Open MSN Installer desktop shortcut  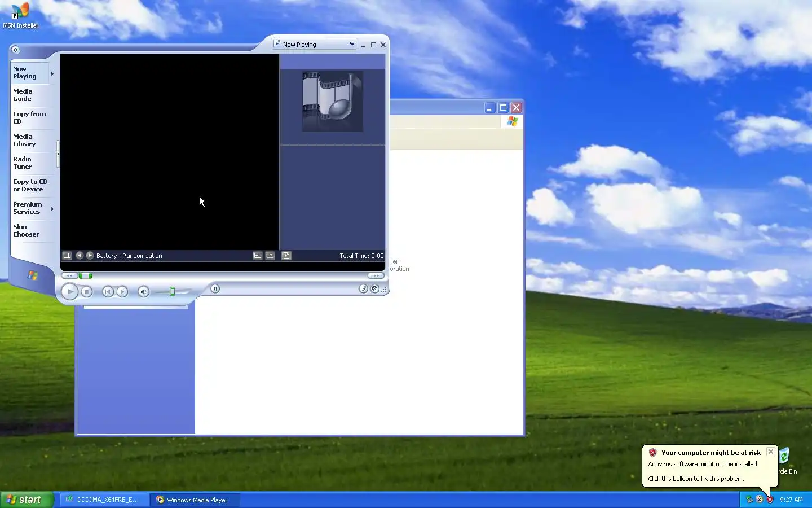pyautogui.click(x=20, y=15)
